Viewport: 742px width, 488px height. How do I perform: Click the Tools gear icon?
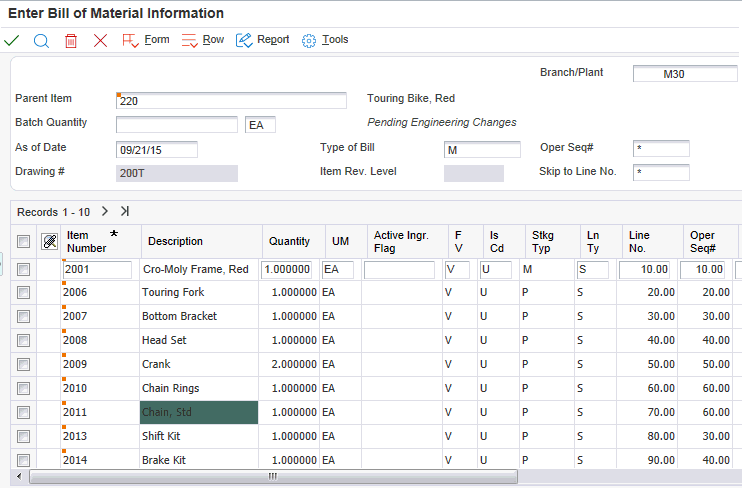coord(309,41)
